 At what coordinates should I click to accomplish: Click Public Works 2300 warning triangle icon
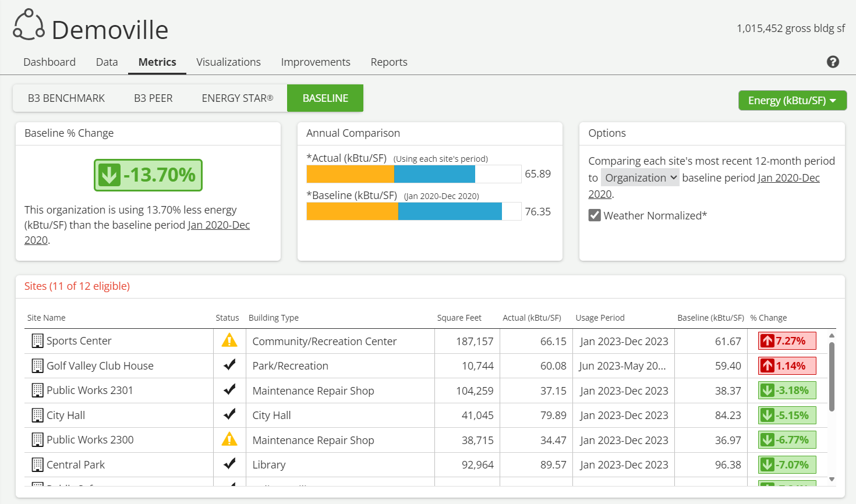click(229, 439)
